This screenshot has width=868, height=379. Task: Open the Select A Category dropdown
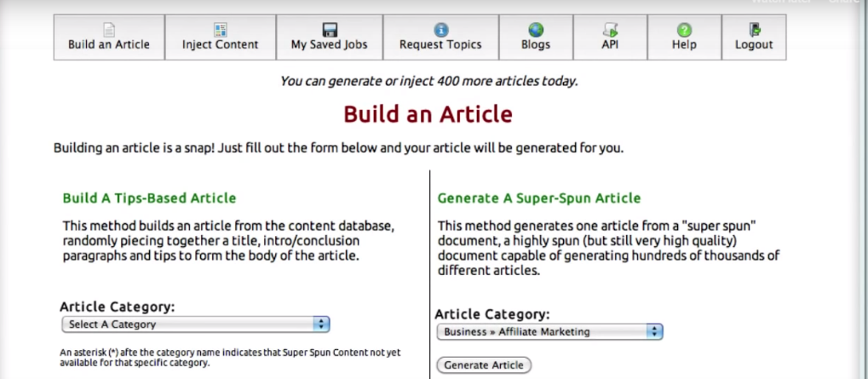coord(195,324)
